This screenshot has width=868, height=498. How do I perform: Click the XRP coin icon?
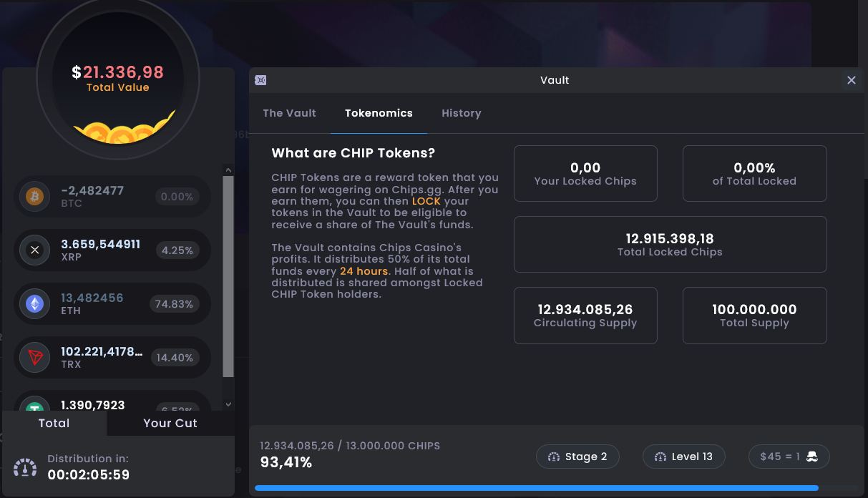(34, 250)
